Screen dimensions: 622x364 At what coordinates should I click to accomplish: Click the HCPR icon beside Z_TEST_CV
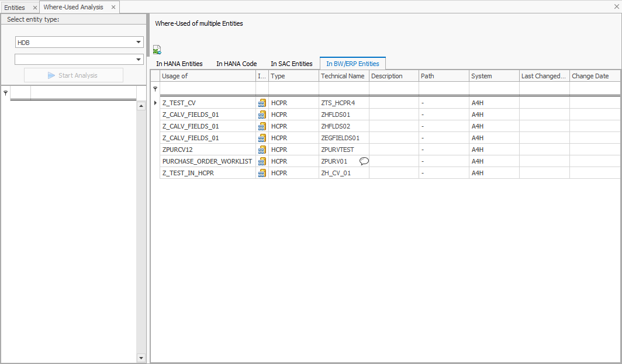261,103
